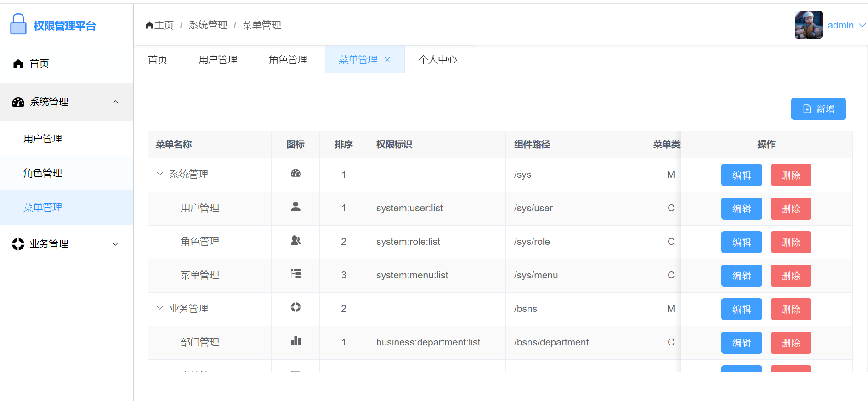The image size is (868, 401).
Task: Click the home icon in breadcrumb
Action: 149,25
